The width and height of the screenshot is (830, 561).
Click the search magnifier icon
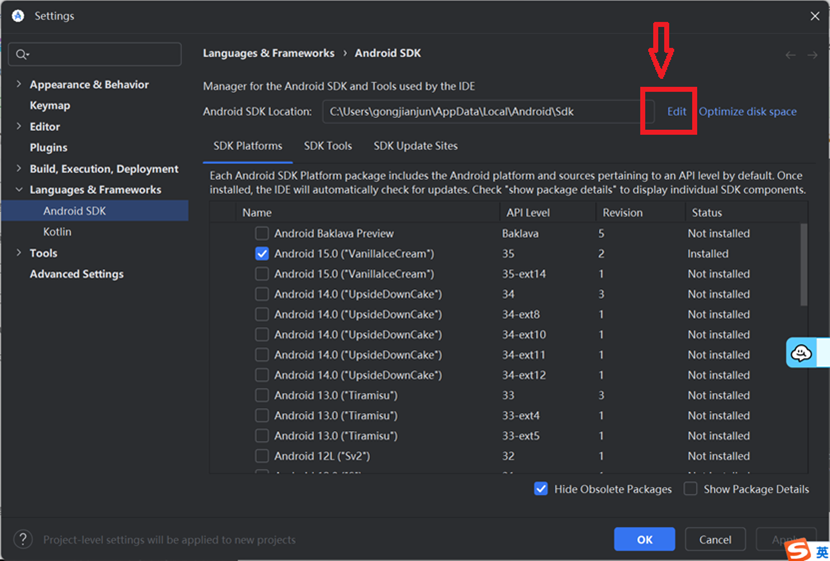(x=22, y=54)
